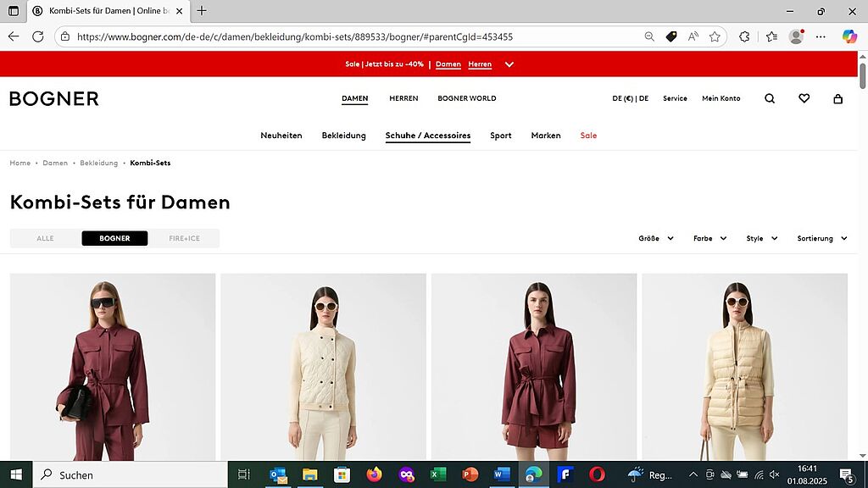Image resolution: width=868 pixels, height=488 pixels.
Task: Open browser extensions puzzle icon
Action: pyautogui.click(x=744, y=36)
